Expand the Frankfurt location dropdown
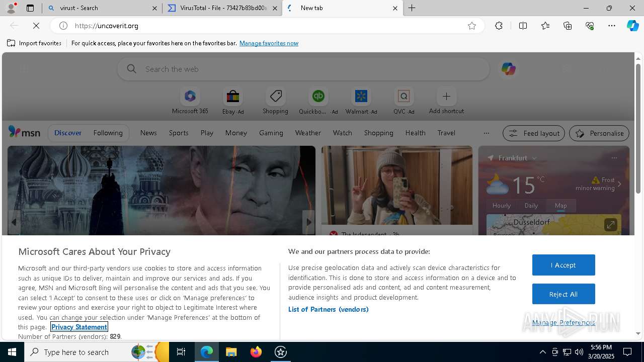This screenshot has width=644, height=362. [x=534, y=158]
